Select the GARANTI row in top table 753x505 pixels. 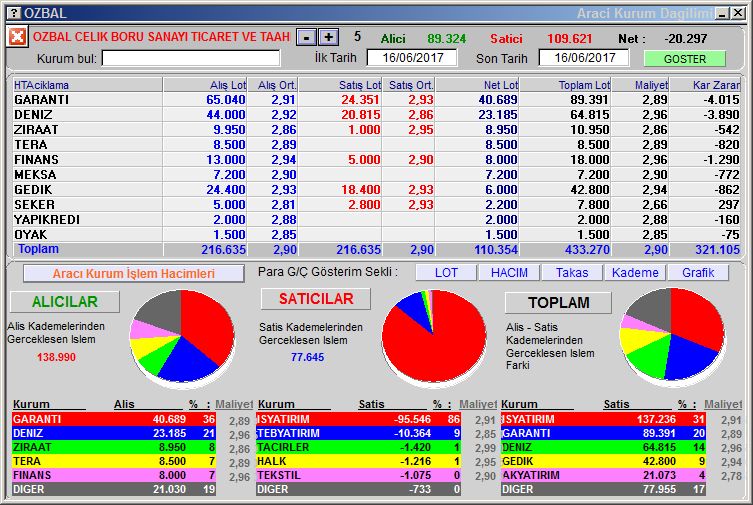click(376, 99)
